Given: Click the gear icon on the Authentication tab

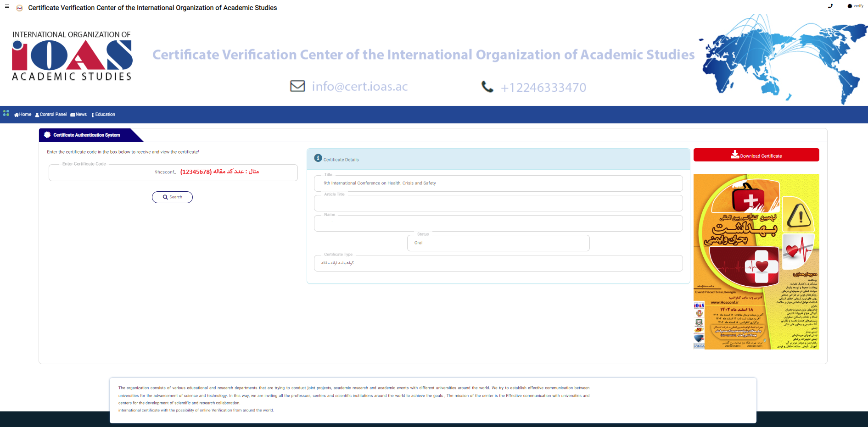Looking at the screenshot, I should pos(47,135).
